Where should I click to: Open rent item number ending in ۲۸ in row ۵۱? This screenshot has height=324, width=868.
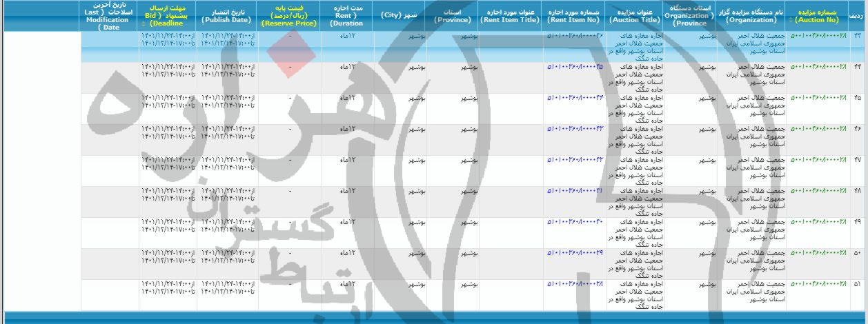point(575,284)
